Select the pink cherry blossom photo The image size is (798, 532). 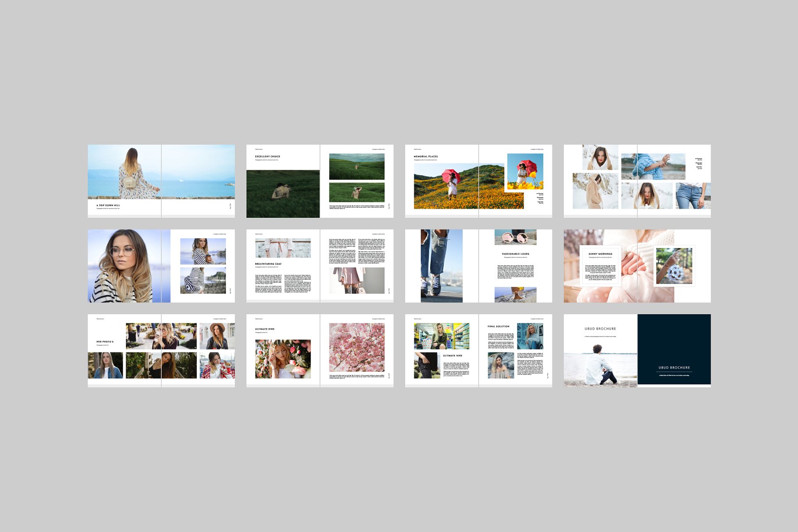(x=356, y=348)
